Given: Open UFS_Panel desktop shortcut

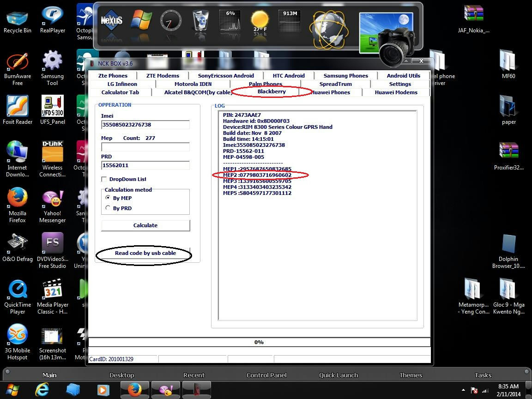Looking at the screenshot, I should (52, 109).
